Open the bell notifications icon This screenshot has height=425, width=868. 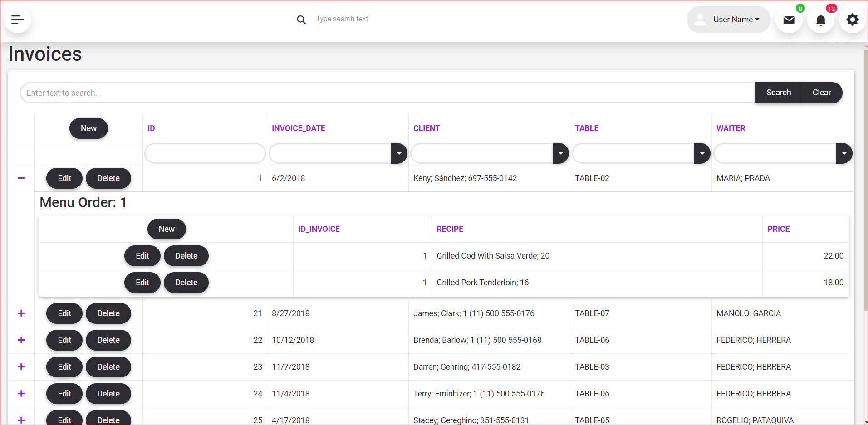pos(821,20)
